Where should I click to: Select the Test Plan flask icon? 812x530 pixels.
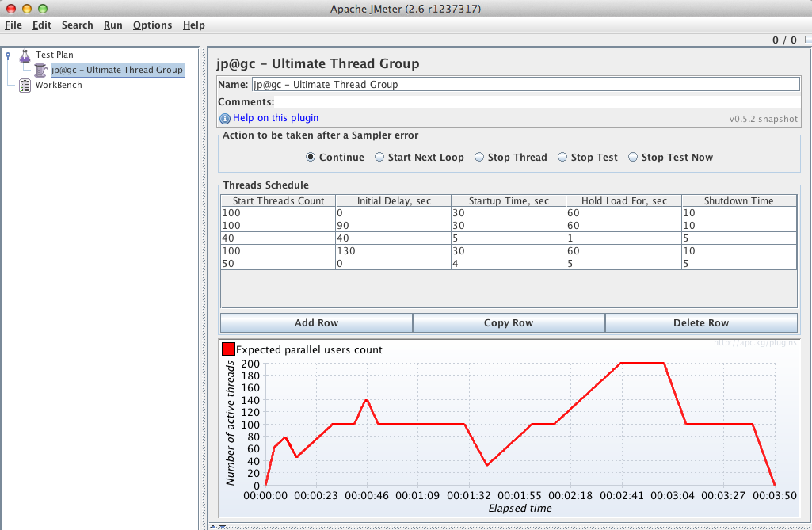(x=24, y=55)
